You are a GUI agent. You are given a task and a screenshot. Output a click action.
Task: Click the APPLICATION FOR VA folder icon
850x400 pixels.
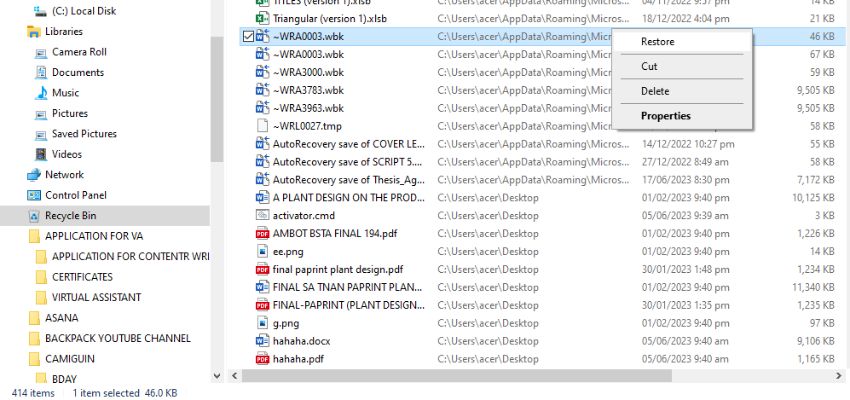tap(34, 236)
